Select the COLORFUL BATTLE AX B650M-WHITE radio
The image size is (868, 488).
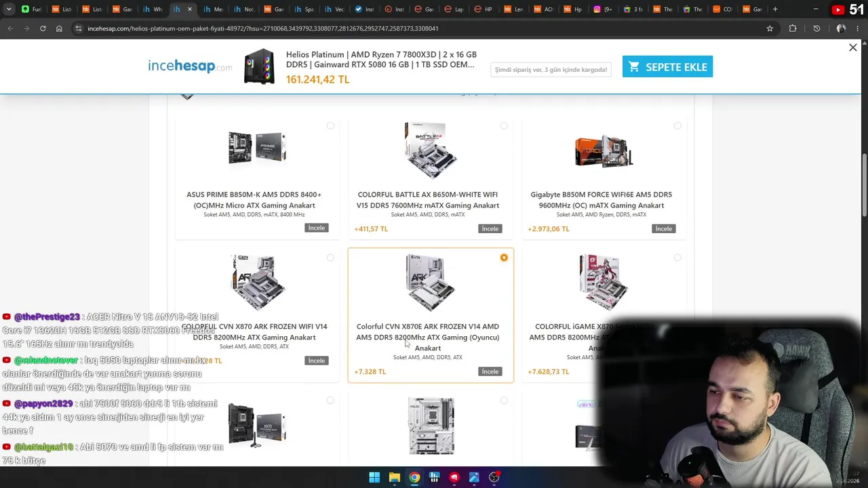504,126
